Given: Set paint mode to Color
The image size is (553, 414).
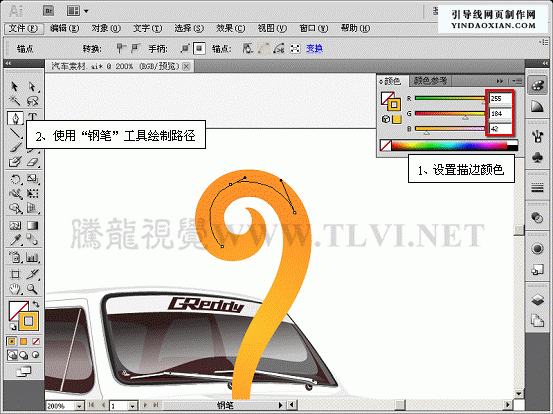Looking at the screenshot, I should coord(12,341).
